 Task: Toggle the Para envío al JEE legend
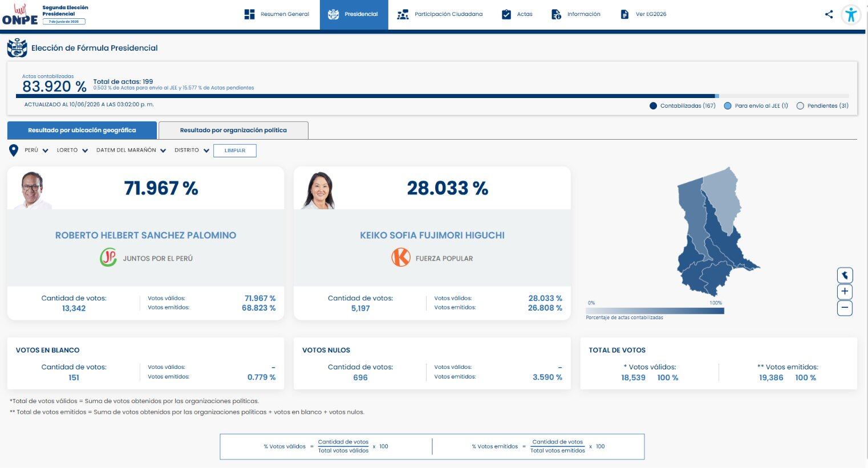(x=727, y=106)
